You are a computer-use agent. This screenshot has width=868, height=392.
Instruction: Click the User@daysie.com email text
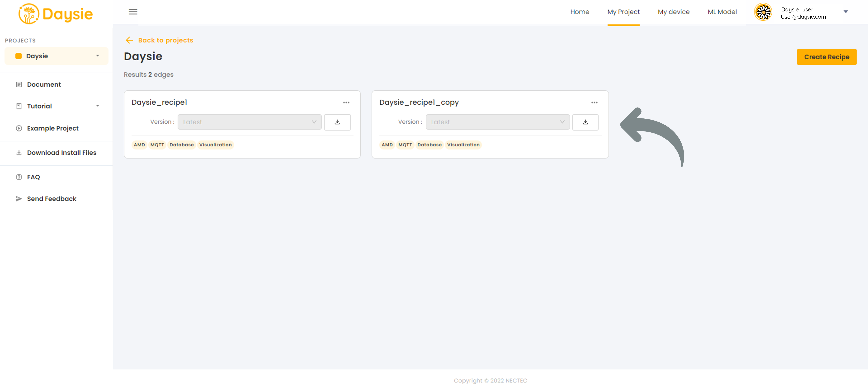click(803, 17)
